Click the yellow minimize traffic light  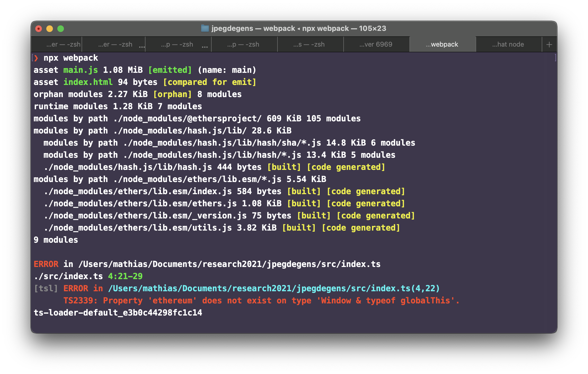(x=50, y=28)
